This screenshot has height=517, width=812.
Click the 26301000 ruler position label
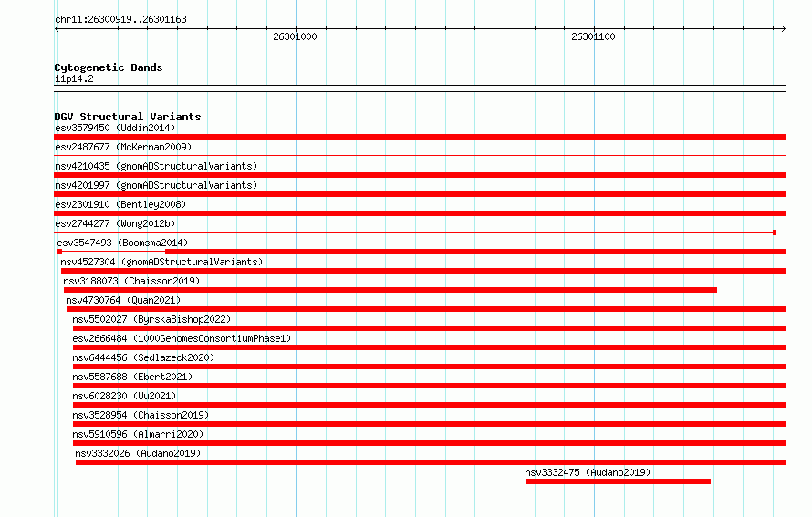pyautogui.click(x=296, y=36)
